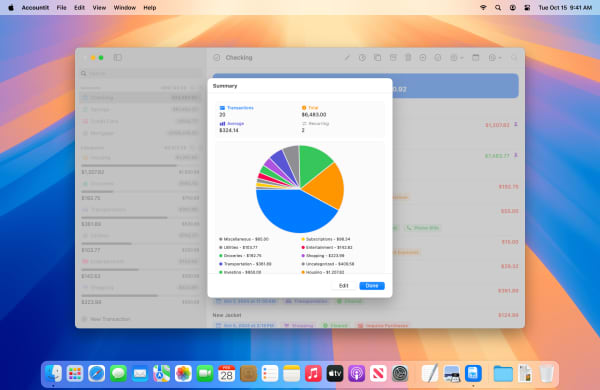
Task: Open System Settings from the Dock
Action: [400, 374]
